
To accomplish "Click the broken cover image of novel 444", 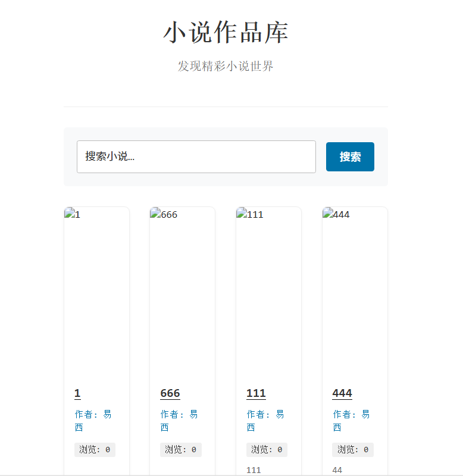I will (355, 290).
